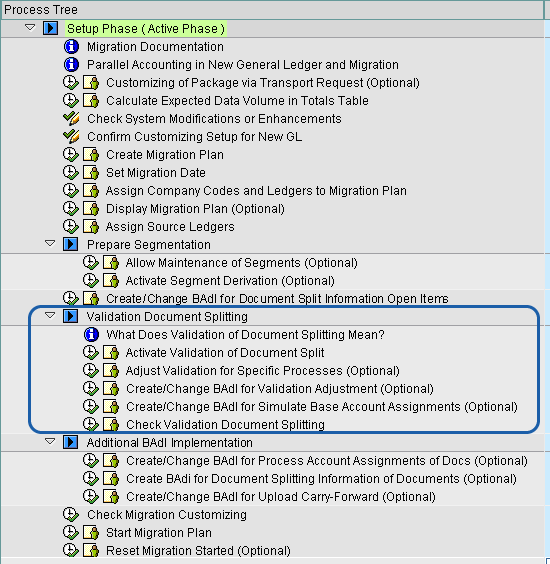
Task: Open Reset Migration Started (Optional) step
Action: point(198,550)
